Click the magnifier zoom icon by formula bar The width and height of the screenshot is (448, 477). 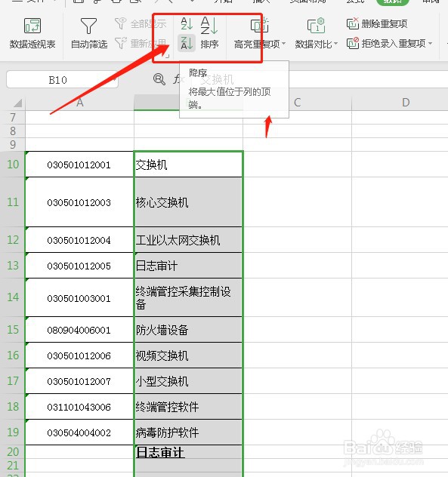(x=159, y=79)
